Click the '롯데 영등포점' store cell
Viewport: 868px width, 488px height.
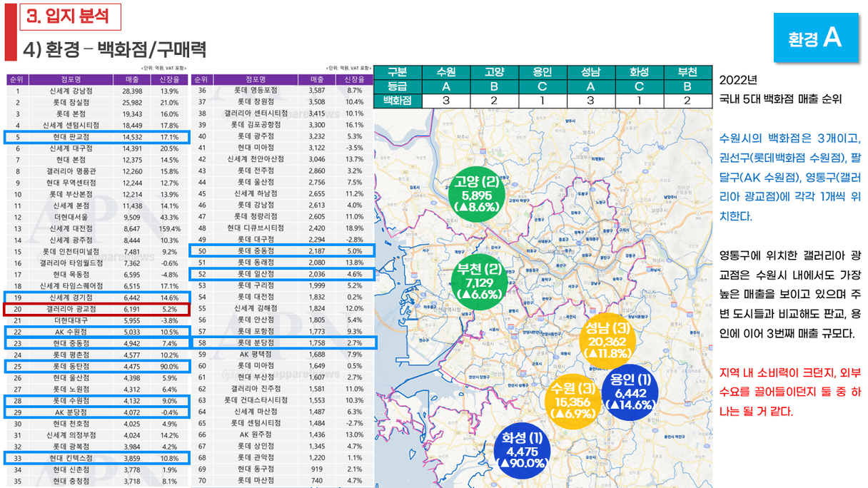(256, 91)
